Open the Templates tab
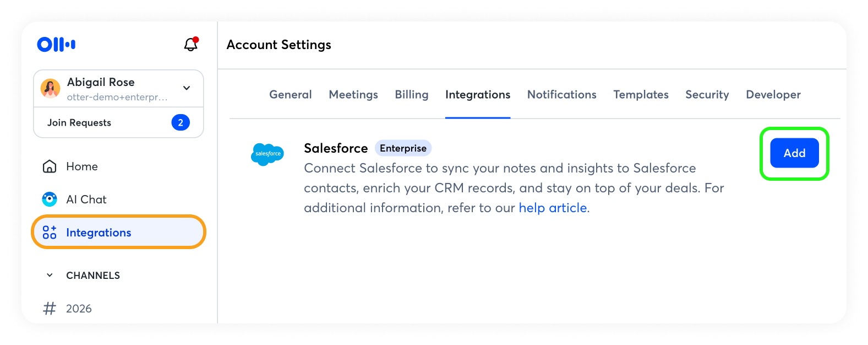 (x=641, y=95)
